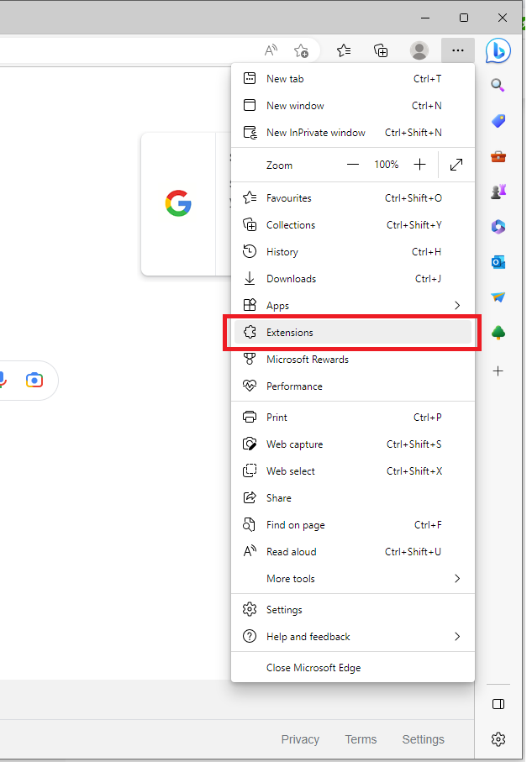This screenshot has height=762, width=532.
Task: Open the Shopping tag sidebar icon
Action: coord(498,121)
